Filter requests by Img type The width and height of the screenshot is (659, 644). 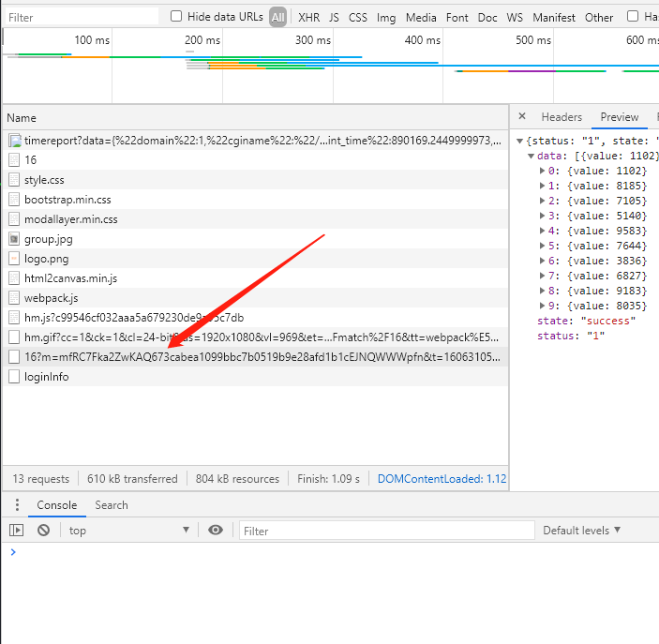coord(386,17)
